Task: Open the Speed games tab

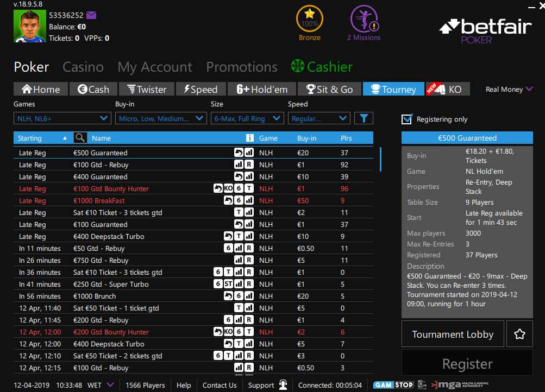Action: coord(201,89)
